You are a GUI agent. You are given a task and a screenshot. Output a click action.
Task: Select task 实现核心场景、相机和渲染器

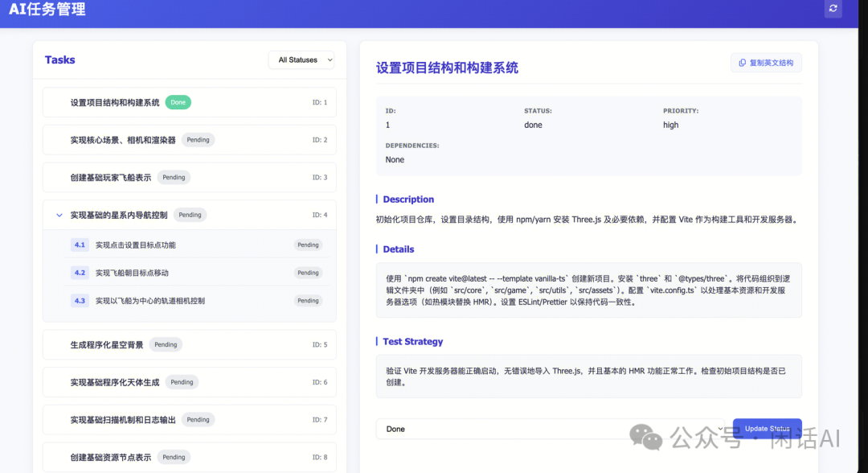click(x=123, y=140)
